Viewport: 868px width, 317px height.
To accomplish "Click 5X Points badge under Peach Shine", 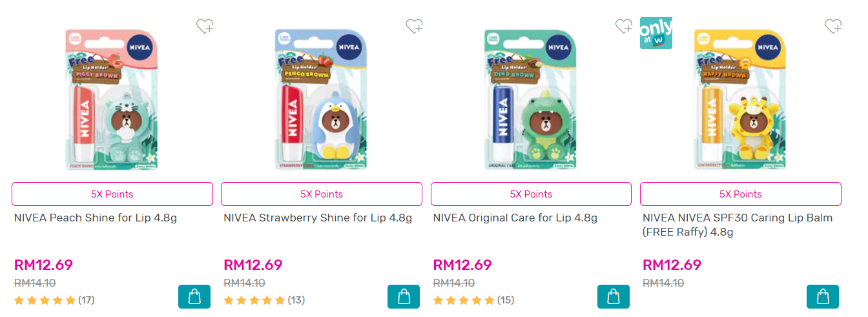I will [112, 194].
